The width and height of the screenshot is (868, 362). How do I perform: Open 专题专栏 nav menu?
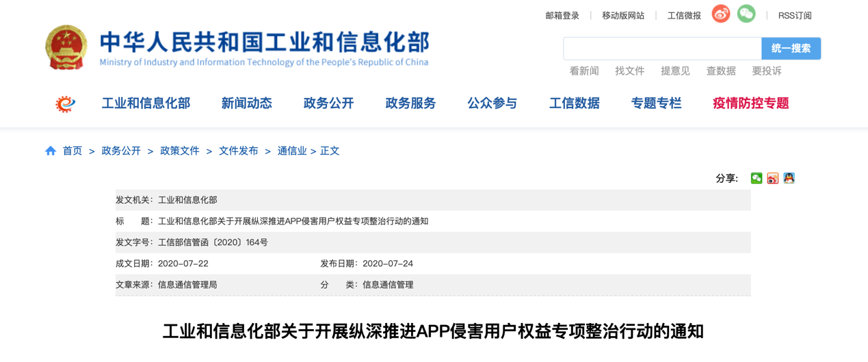point(657,103)
